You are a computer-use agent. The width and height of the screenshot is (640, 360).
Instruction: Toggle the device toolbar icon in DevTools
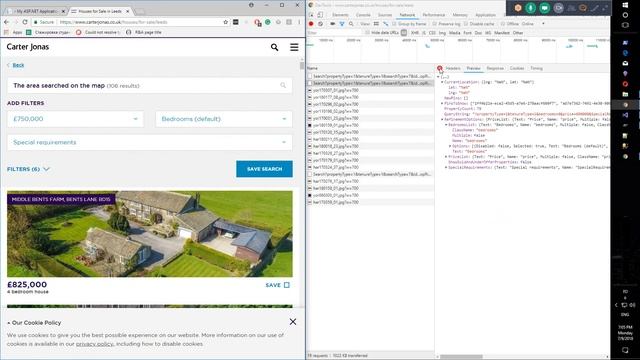[x=320, y=15]
